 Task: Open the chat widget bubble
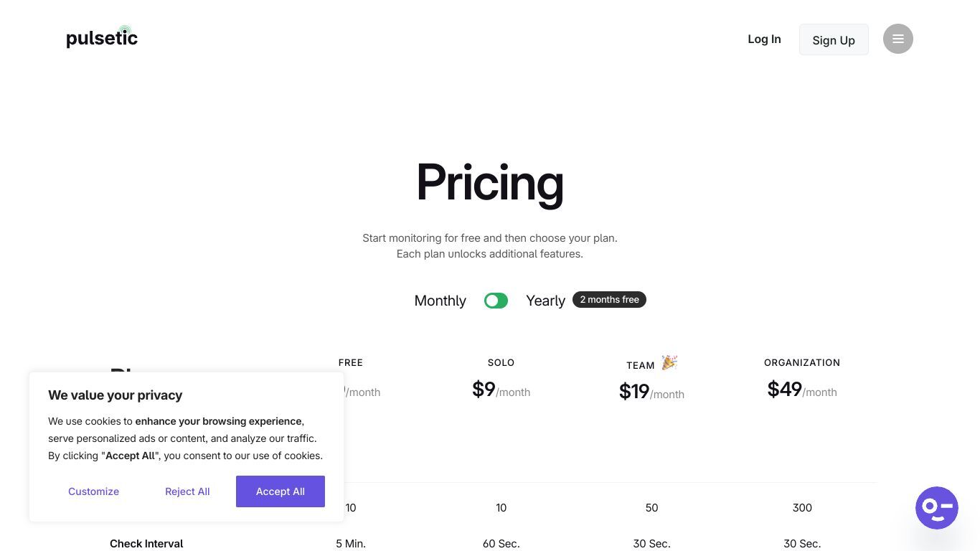(x=936, y=508)
